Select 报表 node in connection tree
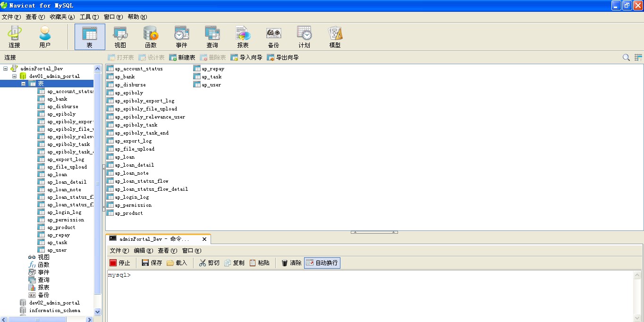The image size is (644, 322). [x=43, y=288]
